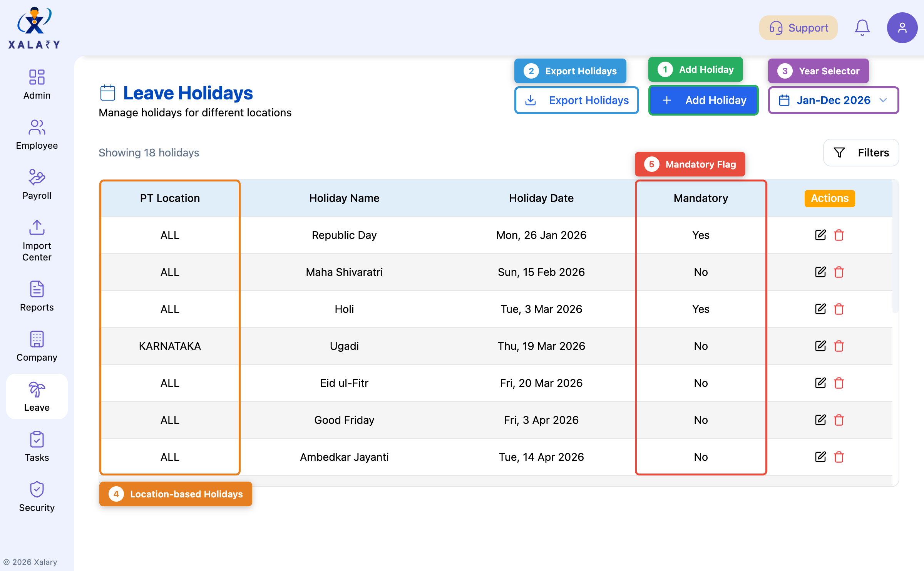Click the Support button
Image resolution: width=924 pixels, height=571 pixels.
pos(798,27)
